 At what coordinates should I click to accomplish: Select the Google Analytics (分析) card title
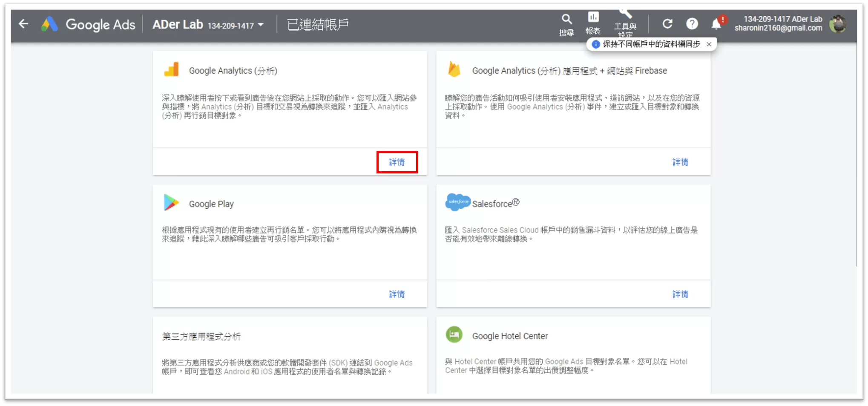(x=233, y=71)
